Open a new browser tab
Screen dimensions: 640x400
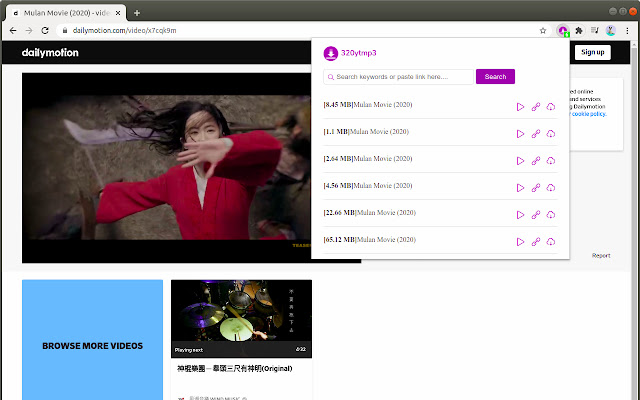tap(137, 12)
